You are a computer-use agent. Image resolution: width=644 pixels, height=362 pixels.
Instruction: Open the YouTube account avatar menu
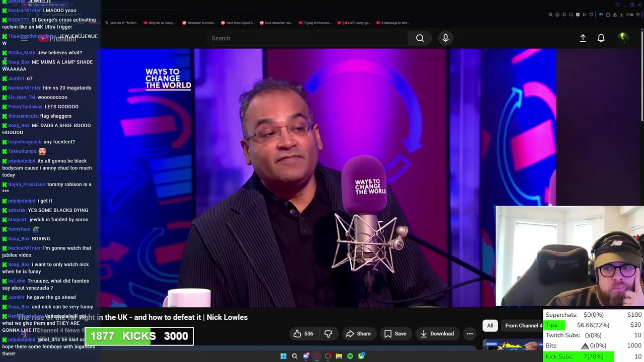point(622,37)
